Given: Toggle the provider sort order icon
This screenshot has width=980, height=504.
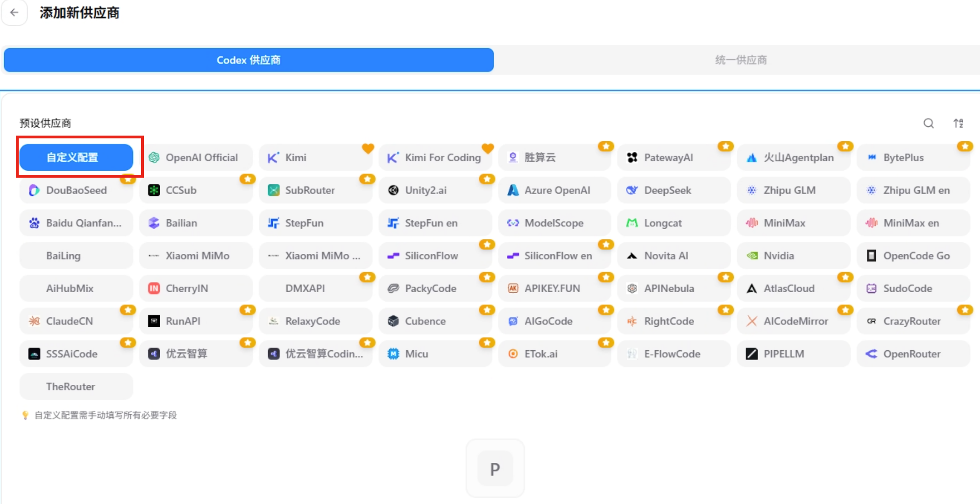Looking at the screenshot, I should (x=958, y=123).
